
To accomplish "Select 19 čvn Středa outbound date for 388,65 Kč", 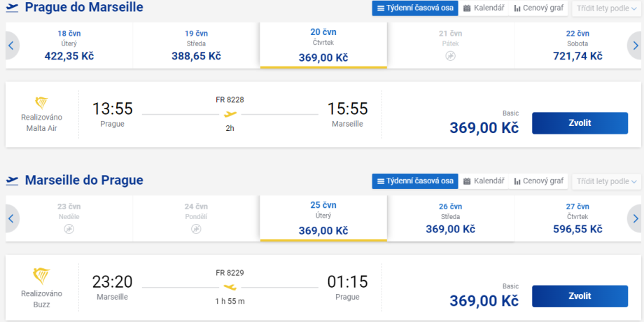I will (196, 45).
